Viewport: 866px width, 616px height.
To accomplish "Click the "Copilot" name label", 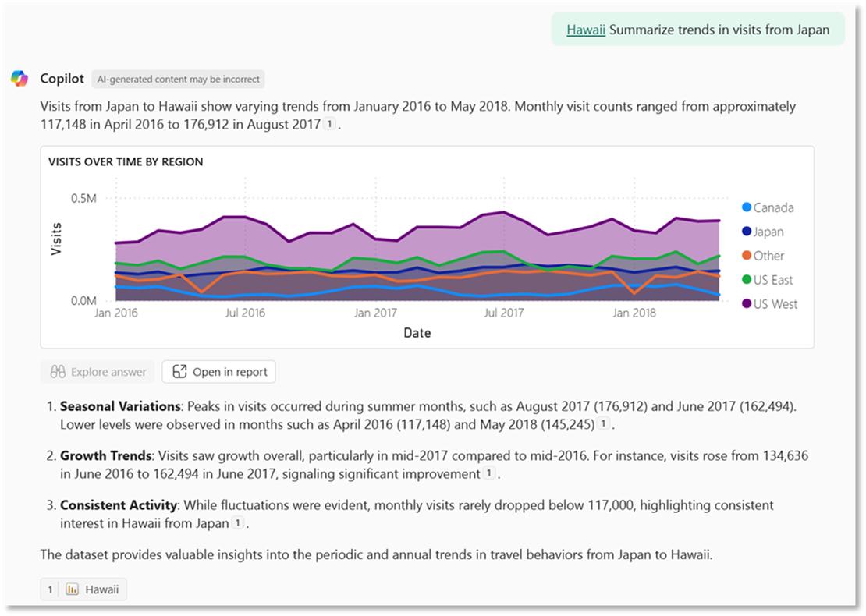I will click(x=62, y=79).
